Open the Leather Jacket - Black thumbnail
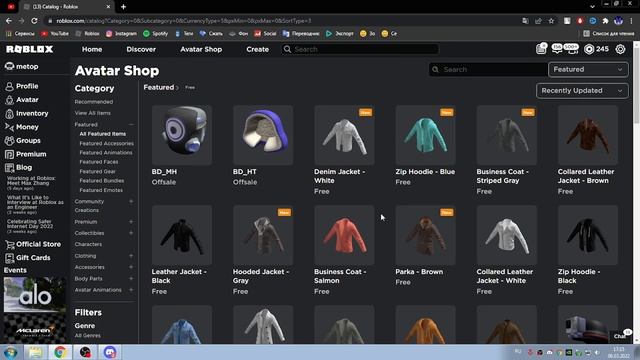 pos(182,235)
